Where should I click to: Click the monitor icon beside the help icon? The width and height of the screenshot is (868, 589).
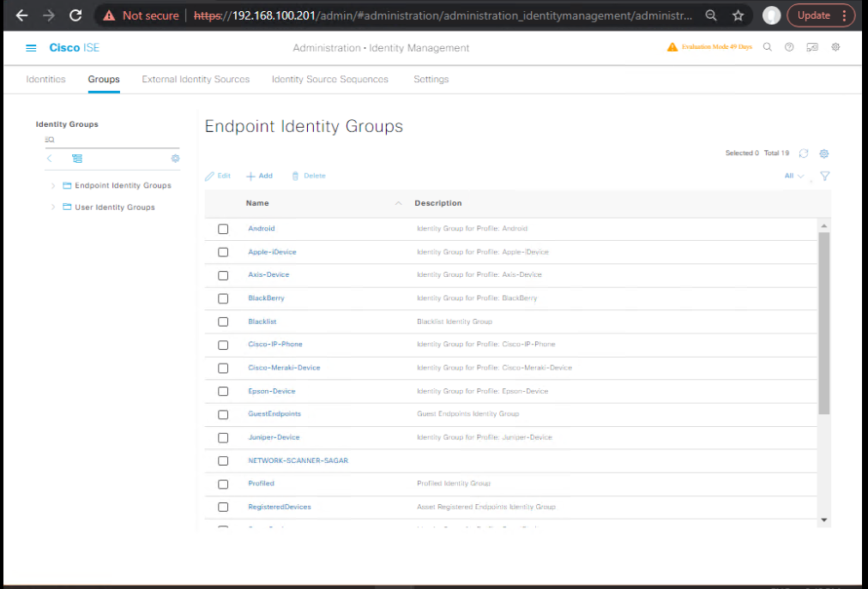(812, 47)
